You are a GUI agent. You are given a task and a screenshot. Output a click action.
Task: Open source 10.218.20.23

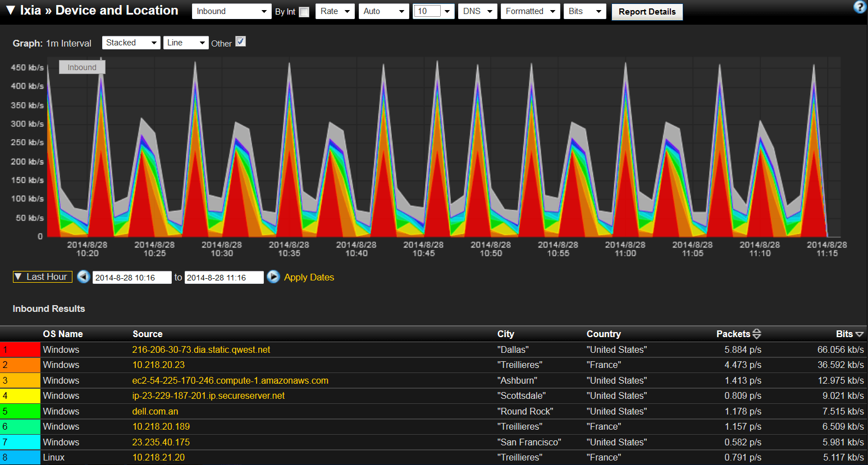(158, 365)
